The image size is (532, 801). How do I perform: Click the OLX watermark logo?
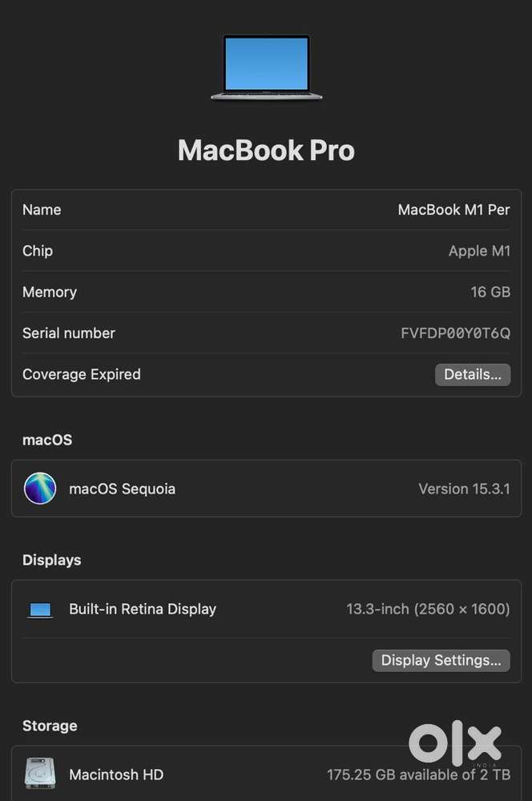click(x=453, y=743)
